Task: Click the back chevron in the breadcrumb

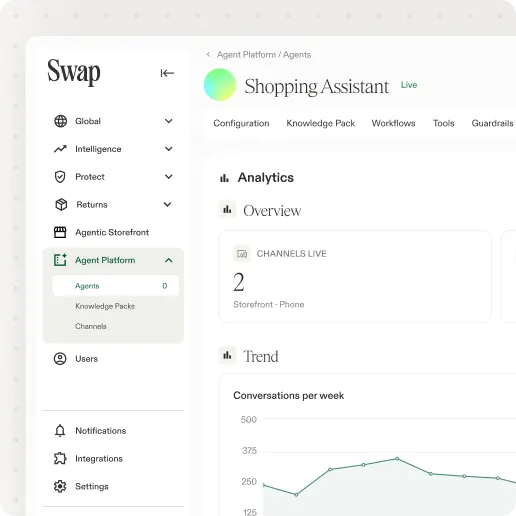Action: click(208, 54)
